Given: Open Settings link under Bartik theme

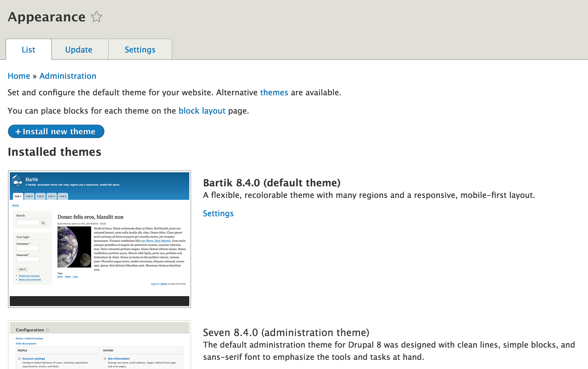Looking at the screenshot, I should coord(218,214).
